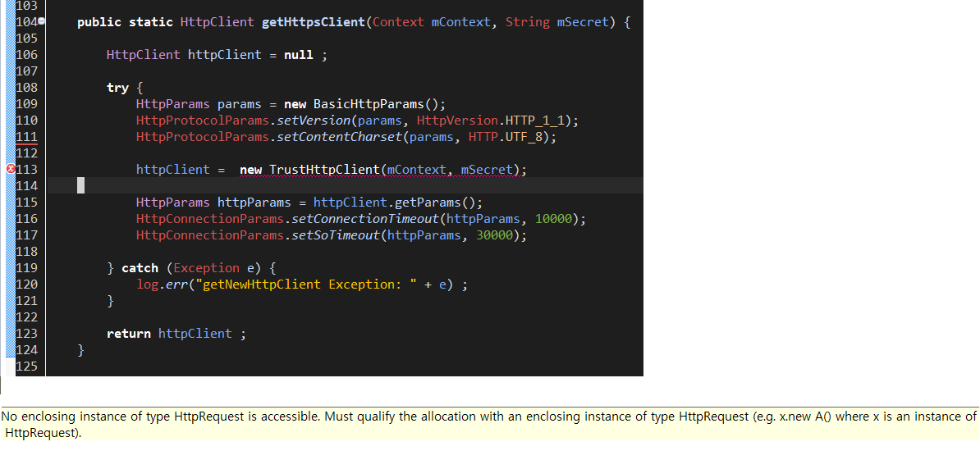The width and height of the screenshot is (980, 469).
Task: Click HttpConnectionParams on line 117
Action: pyautogui.click(x=210, y=235)
